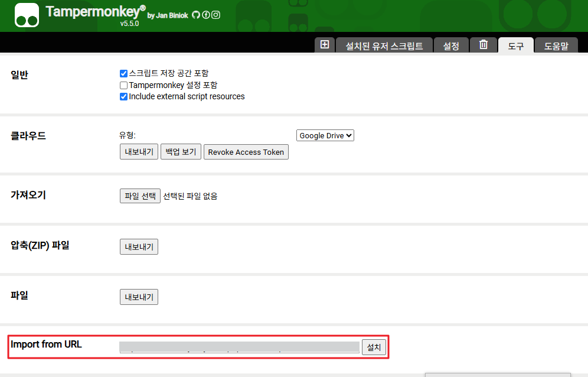The width and height of the screenshot is (588, 377).
Task: Click 내보내기 in the 압축(ZIP) 파일 section
Action: pos(139,246)
